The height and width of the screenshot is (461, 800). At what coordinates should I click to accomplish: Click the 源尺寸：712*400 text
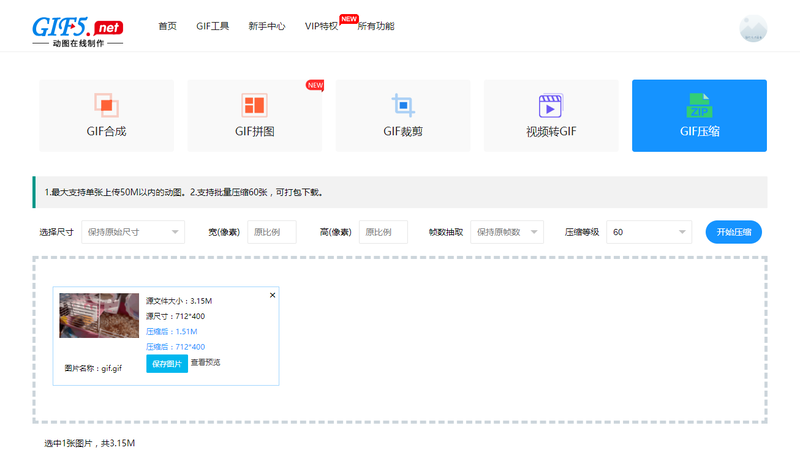point(176,316)
